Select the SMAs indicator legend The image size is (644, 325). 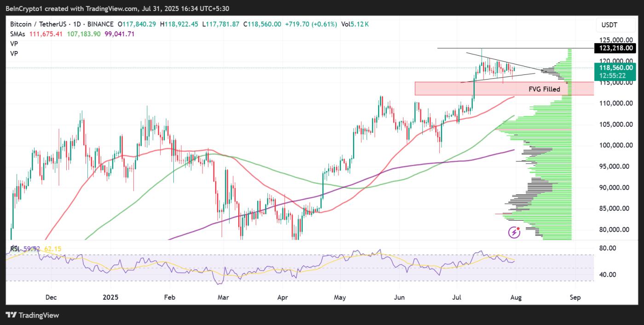[x=18, y=34]
